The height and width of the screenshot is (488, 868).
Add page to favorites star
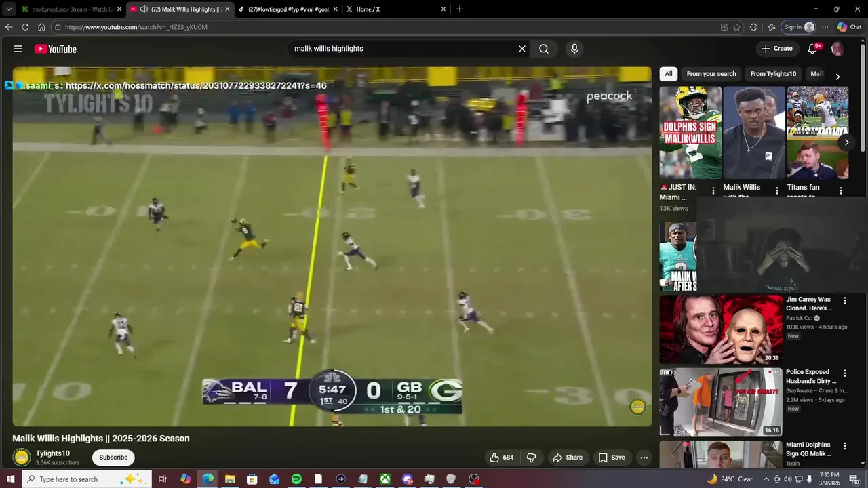(x=737, y=27)
